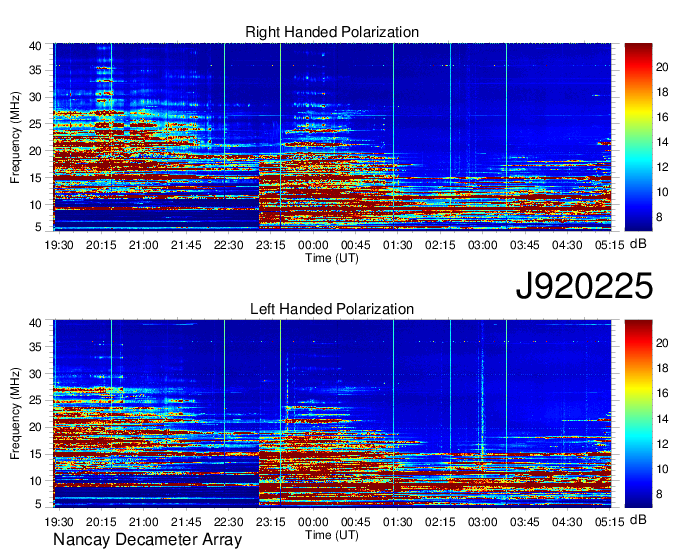The height and width of the screenshot is (552, 680).
Task: Click the '04:30' tick on bottom plot
Action: [567, 522]
